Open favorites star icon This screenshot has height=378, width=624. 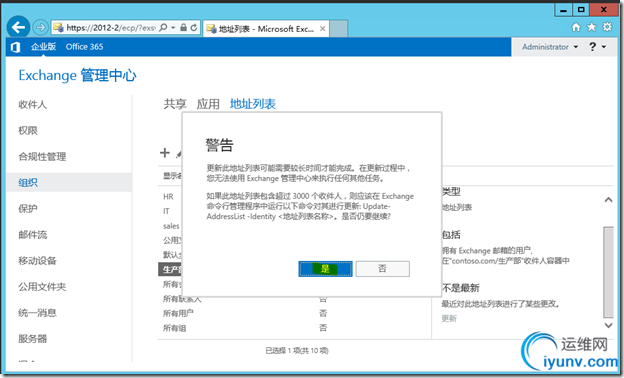click(592, 27)
